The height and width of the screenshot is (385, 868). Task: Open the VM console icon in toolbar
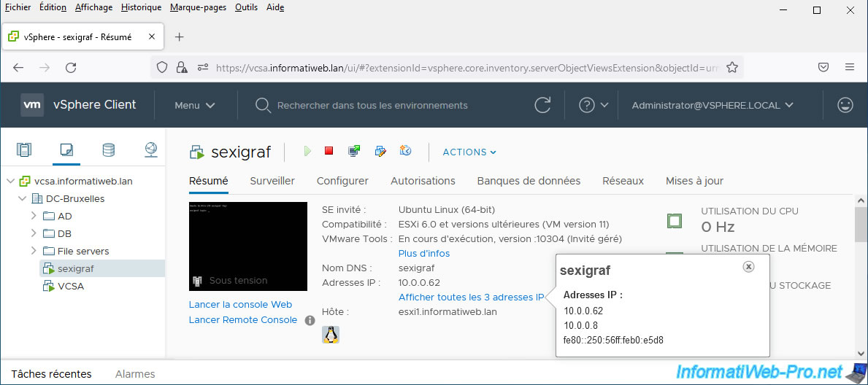354,152
